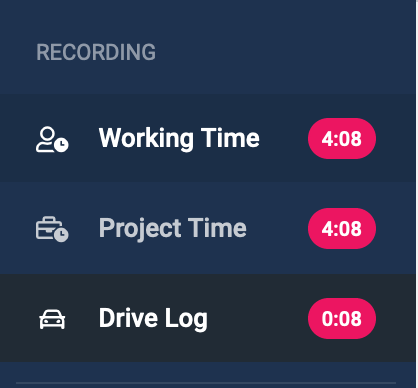
Task: Click the "Drive Log" label text
Action: click(153, 319)
